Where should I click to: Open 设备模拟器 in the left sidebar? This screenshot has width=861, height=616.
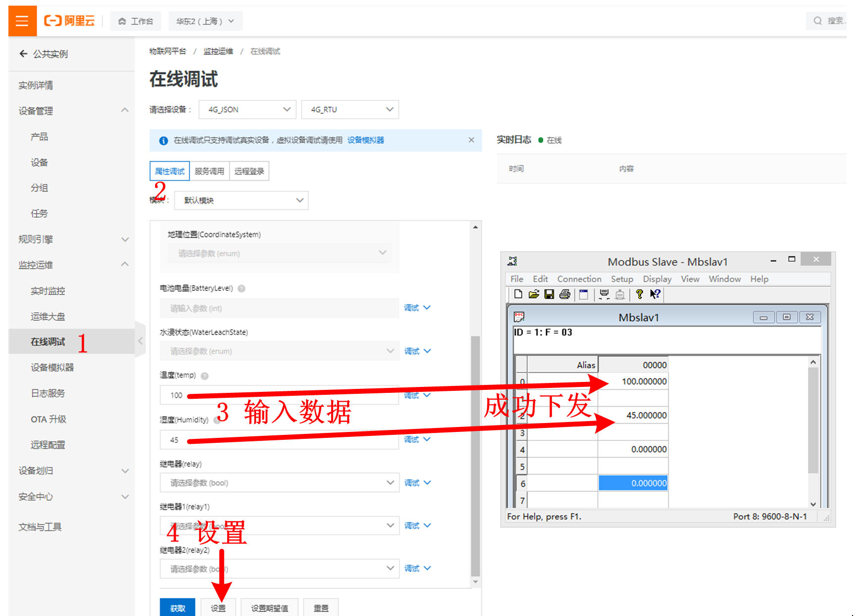pos(52,367)
